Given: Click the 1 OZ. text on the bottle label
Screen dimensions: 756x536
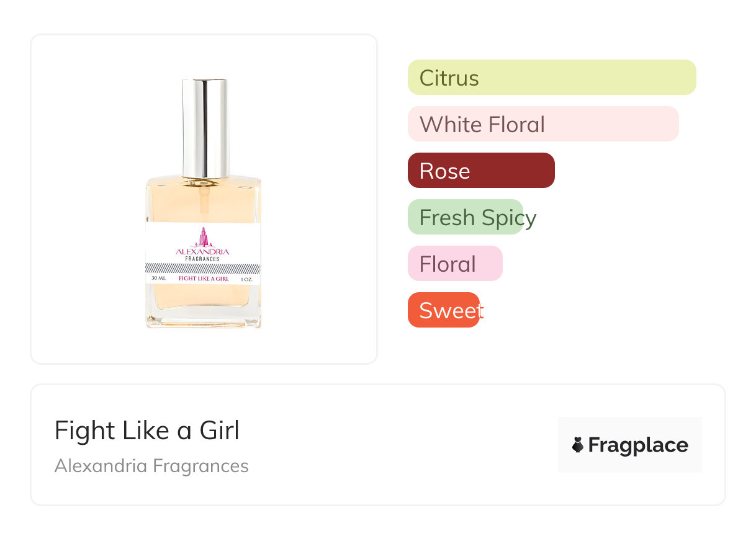Looking at the screenshot, I should click(246, 279).
